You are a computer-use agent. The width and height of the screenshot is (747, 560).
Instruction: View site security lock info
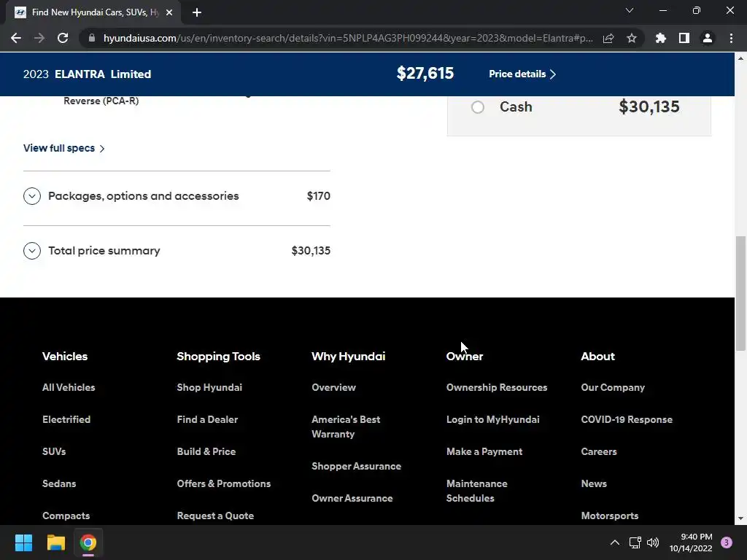[92, 38]
